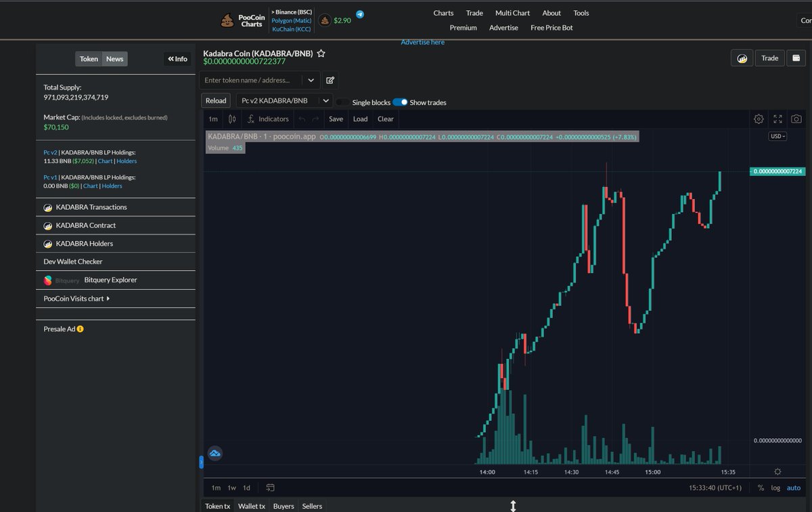Open KADABRA Transactions link

(x=91, y=207)
